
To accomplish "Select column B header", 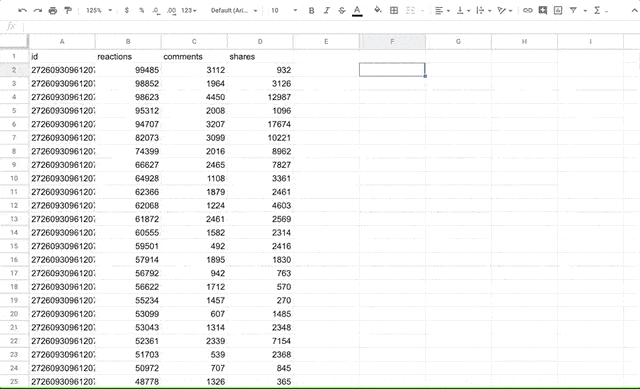I will (128, 42).
